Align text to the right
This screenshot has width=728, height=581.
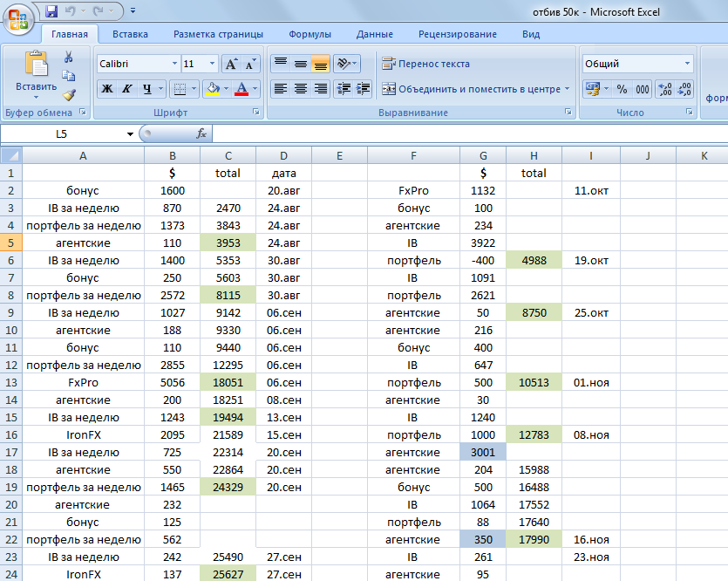[320, 89]
